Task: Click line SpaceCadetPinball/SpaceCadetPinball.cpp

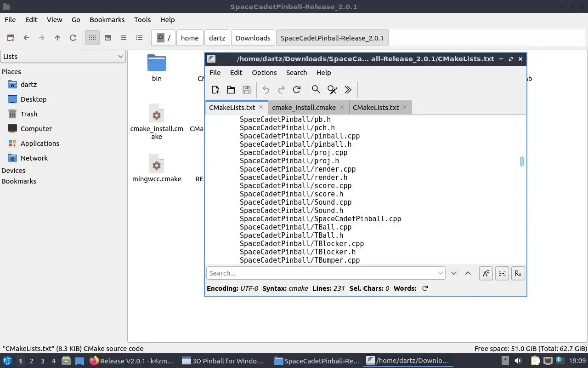Action: 320,219
